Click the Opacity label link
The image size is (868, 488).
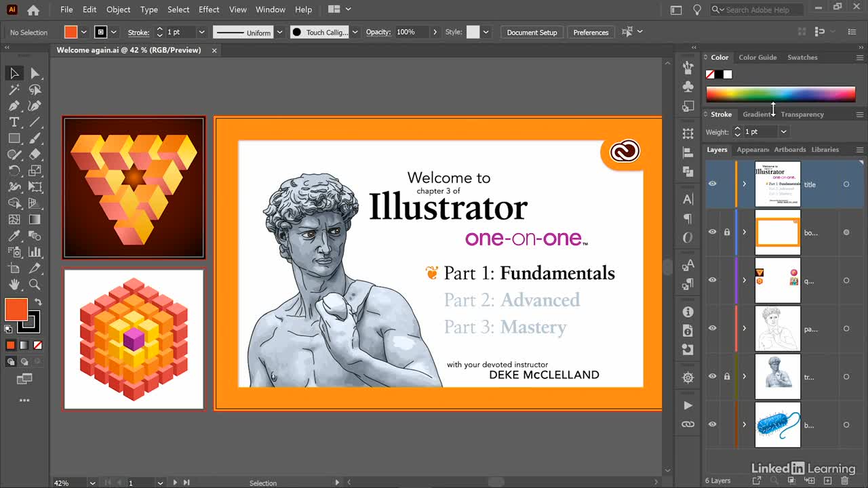378,32
